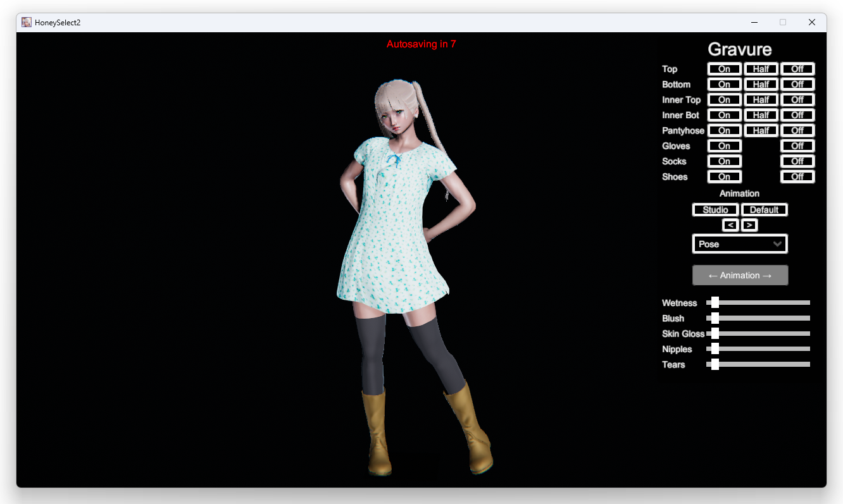843x504 pixels.
Task: Click the Wetness slider track
Action: tap(759, 303)
